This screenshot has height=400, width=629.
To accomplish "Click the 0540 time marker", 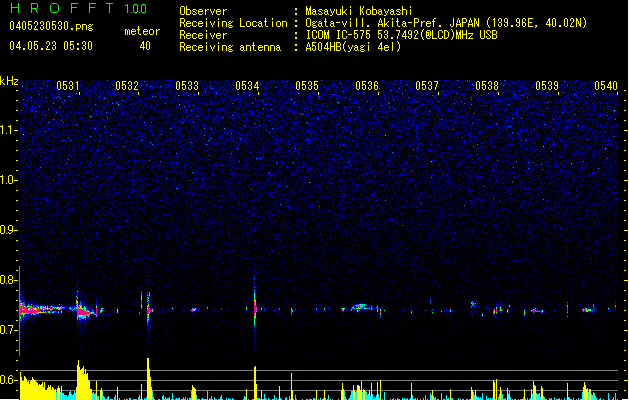I will 606,85.
